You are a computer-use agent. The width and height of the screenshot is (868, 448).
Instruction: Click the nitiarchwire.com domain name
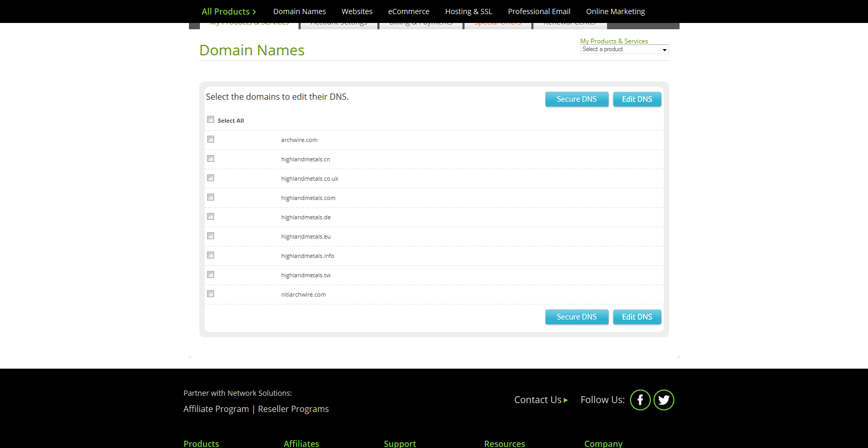coord(303,294)
